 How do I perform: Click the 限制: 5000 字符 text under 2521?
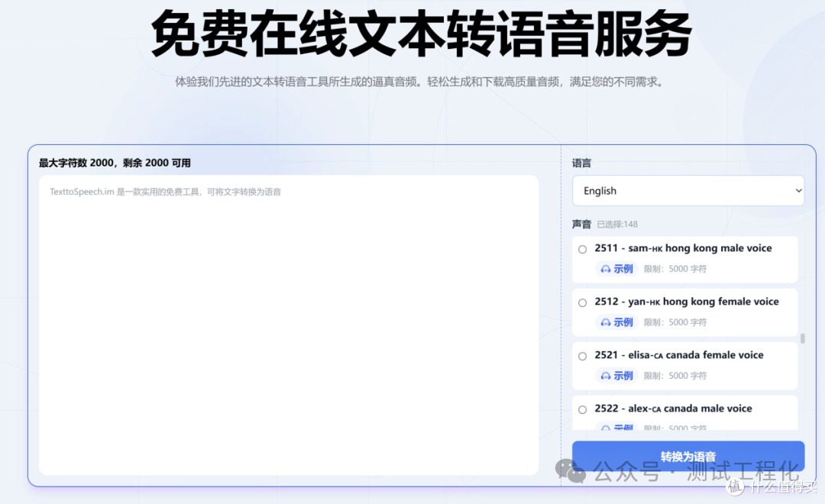pos(675,376)
